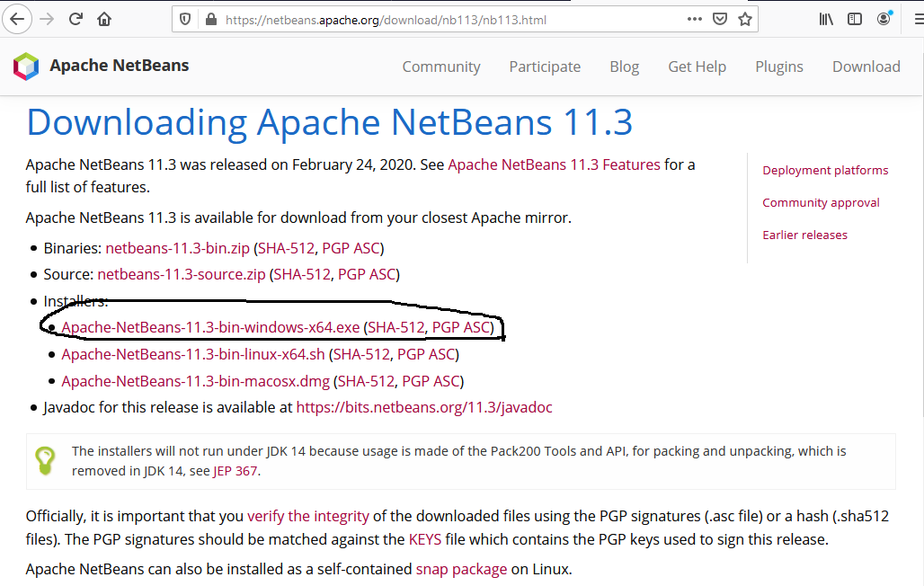Open the Library bookshelf icon
The height and width of the screenshot is (586, 924).
coord(826,20)
